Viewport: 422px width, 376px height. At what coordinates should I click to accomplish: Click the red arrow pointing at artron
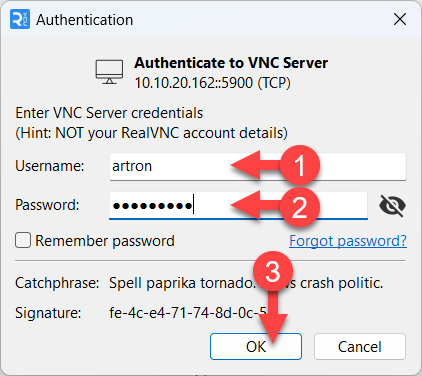(255, 165)
